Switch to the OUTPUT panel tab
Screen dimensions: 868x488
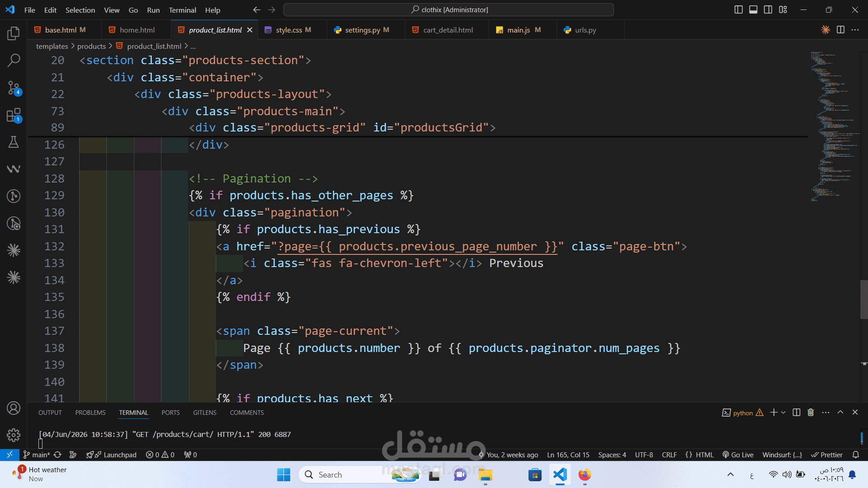coord(50,413)
